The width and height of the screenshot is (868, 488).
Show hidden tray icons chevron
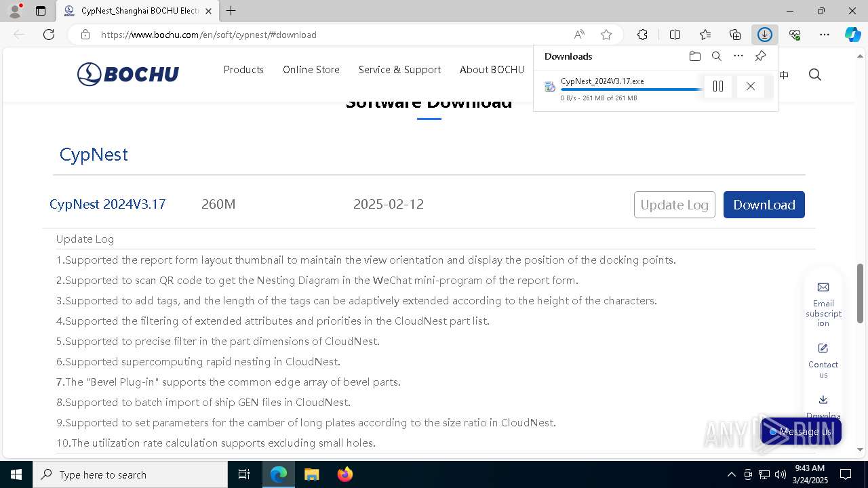point(731,474)
